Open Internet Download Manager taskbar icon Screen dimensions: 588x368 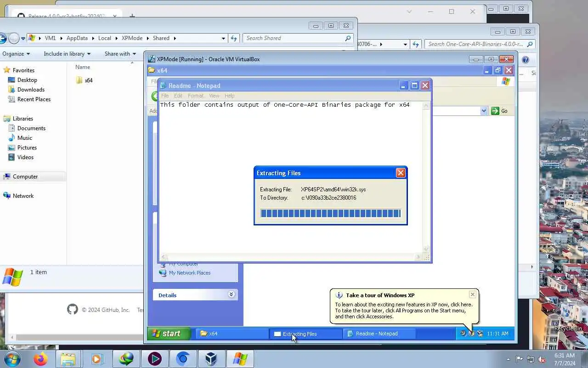(x=126, y=359)
